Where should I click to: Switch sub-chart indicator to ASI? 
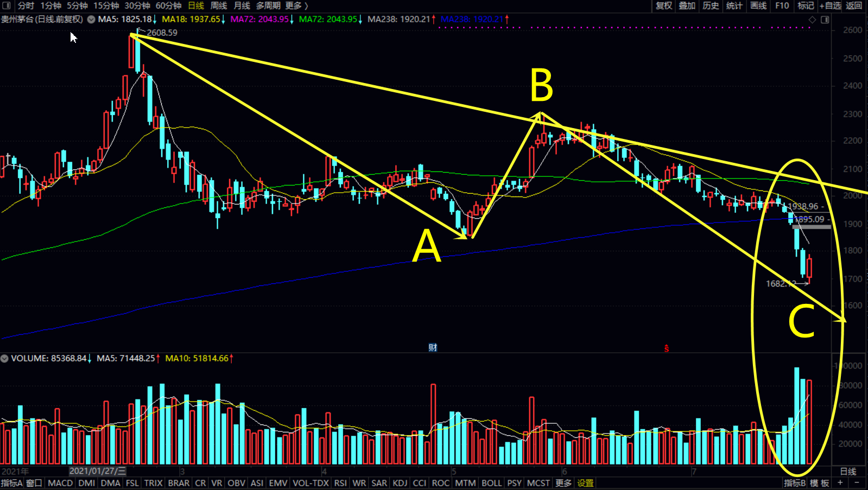(x=257, y=483)
